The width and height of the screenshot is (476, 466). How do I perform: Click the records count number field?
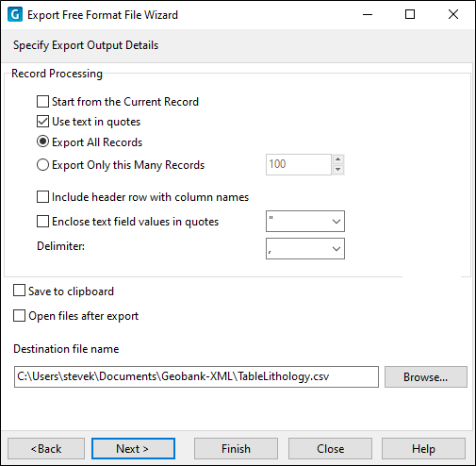tap(299, 164)
